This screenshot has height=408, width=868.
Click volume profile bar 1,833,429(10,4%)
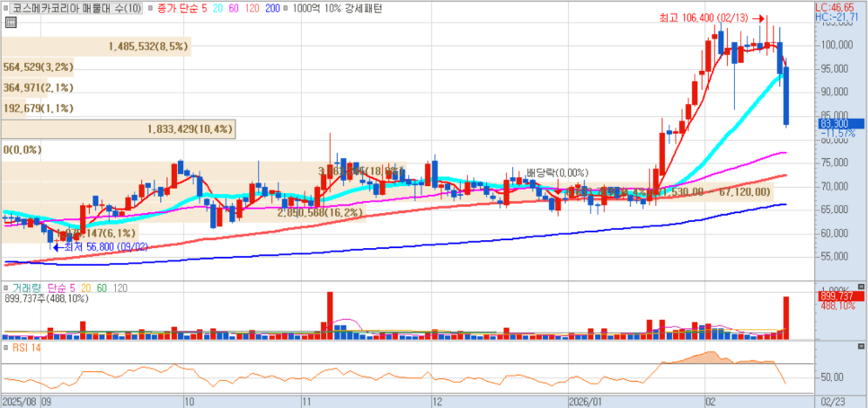[118, 129]
